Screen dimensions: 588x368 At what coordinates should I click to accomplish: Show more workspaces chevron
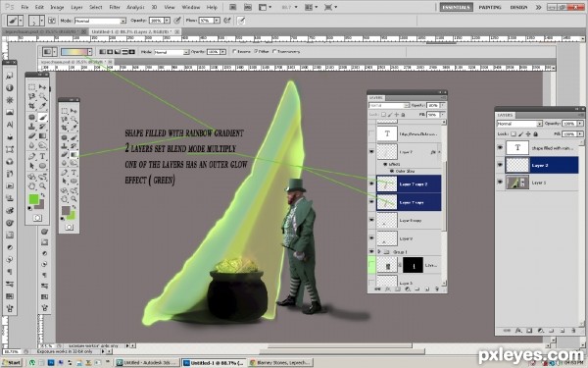[x=538, y=7]
